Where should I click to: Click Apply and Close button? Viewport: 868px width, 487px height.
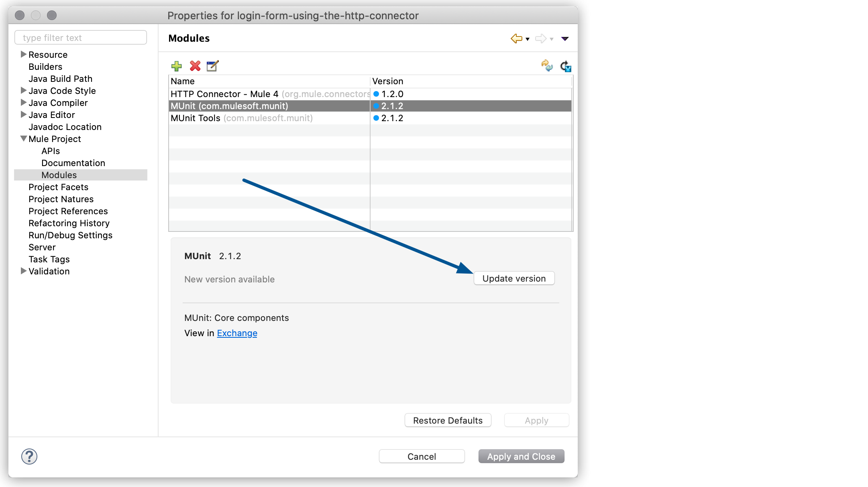coord(522,456)
